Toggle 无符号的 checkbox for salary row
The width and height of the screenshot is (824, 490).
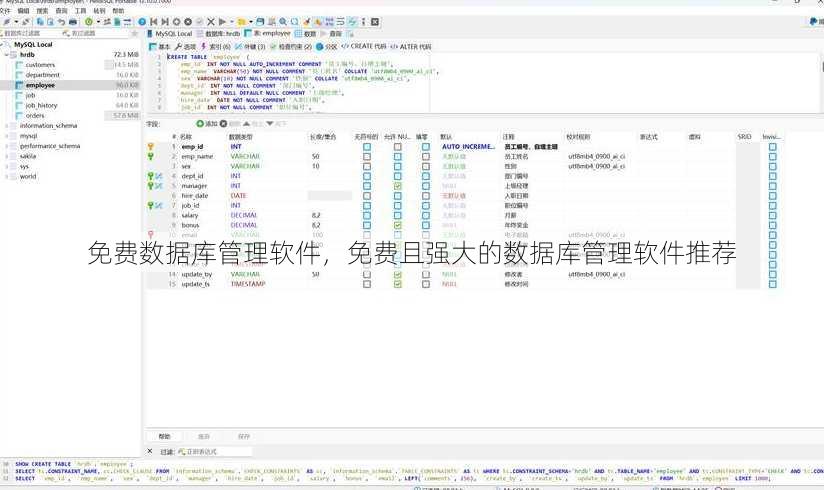pos(367,216)
